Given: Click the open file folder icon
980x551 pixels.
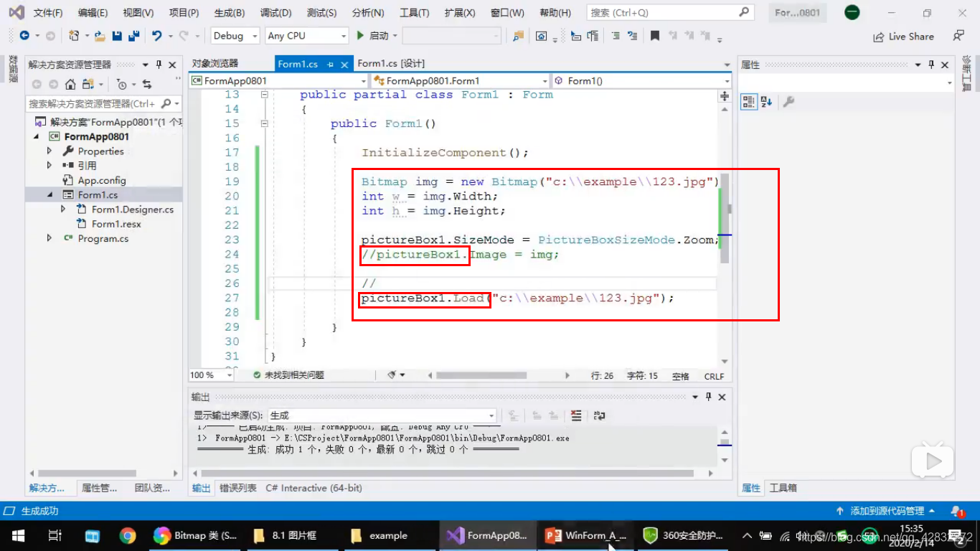Looking at the screenshot, I should coord(100,36).
